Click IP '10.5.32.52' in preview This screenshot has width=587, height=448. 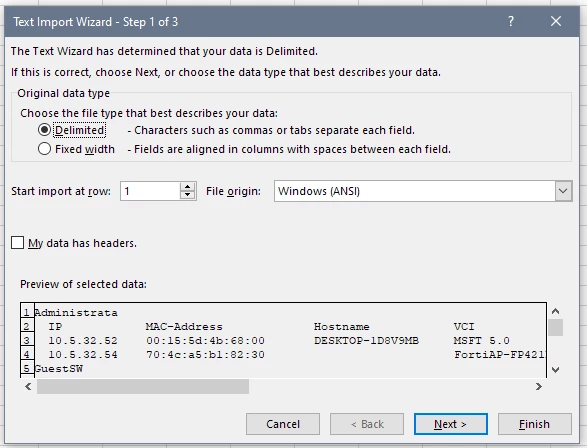tap(83, 341)
